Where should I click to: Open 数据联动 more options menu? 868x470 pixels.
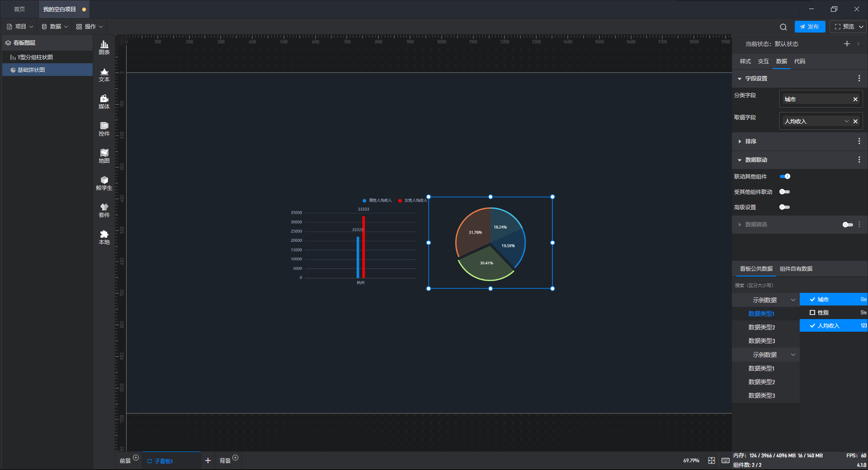pyautogui.click(x=859, y=160)
